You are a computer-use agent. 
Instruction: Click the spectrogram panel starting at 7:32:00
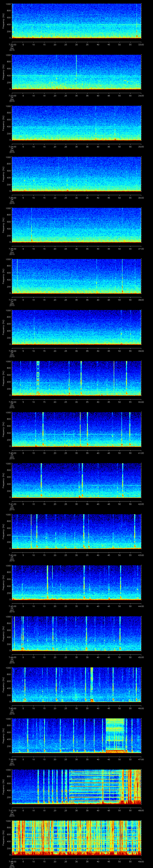pyautogui.click(x=77, y=21)
